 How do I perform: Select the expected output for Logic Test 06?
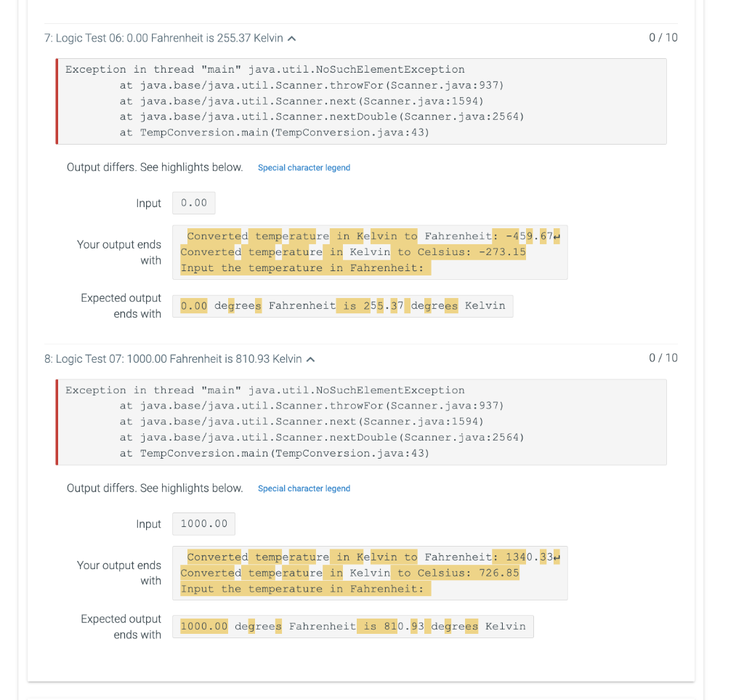(x=342, y=305)
